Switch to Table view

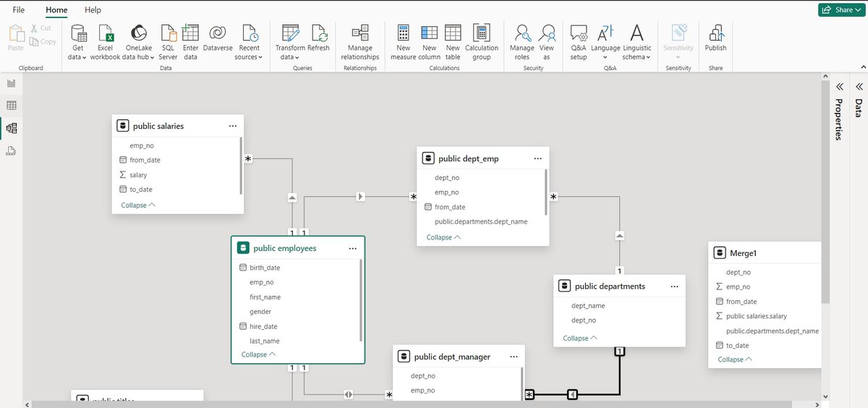11,106
